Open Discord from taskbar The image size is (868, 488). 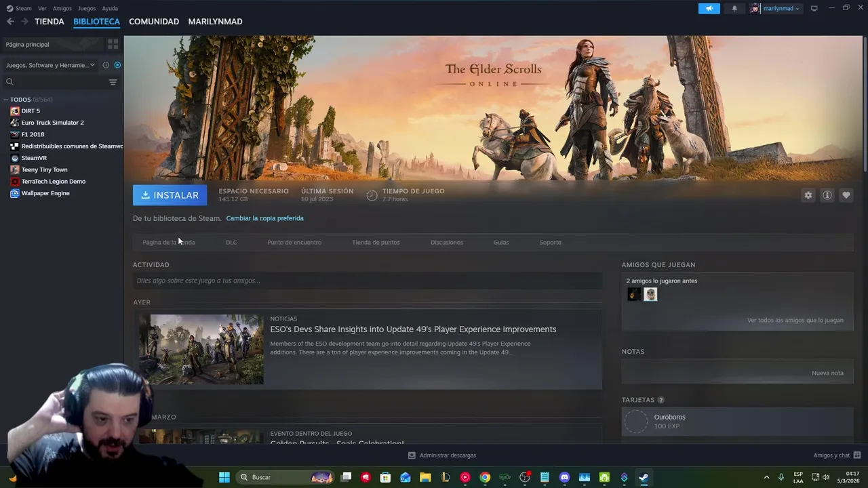tap(564, 477)
